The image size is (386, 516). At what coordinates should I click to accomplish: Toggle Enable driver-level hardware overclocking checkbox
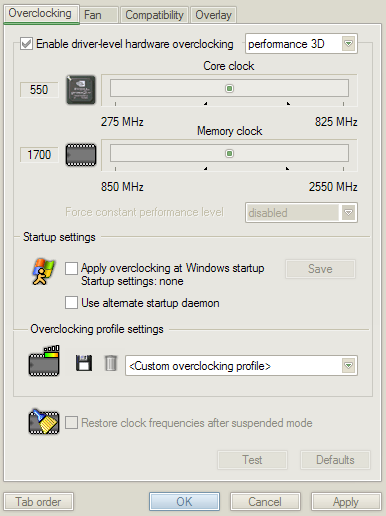tap(26, 44)
